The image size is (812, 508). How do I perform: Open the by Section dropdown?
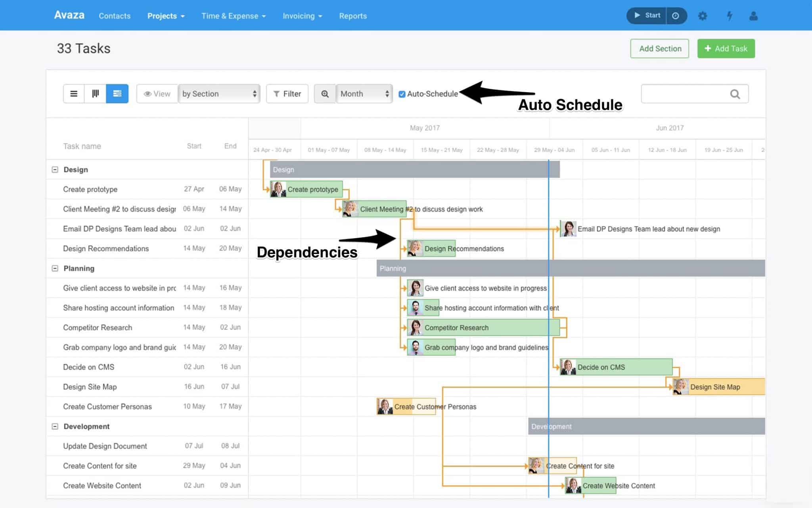[x=219, y=94]
